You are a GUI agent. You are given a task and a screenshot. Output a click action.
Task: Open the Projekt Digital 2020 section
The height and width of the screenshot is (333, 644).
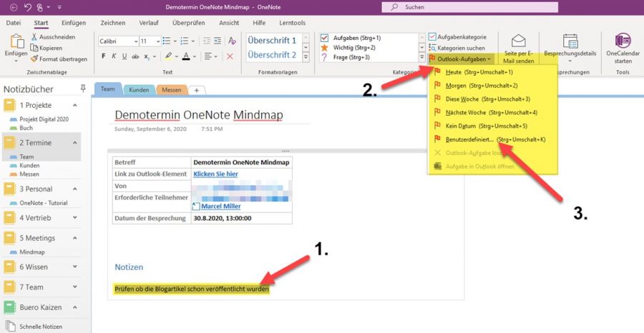tap(44, 119)
